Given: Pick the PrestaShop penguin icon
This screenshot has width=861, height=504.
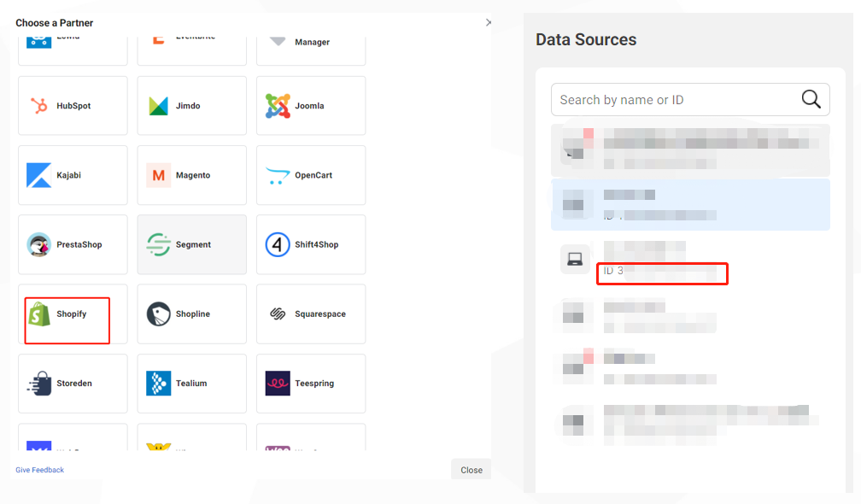Looking at the screenshot, I should (39, 244).
